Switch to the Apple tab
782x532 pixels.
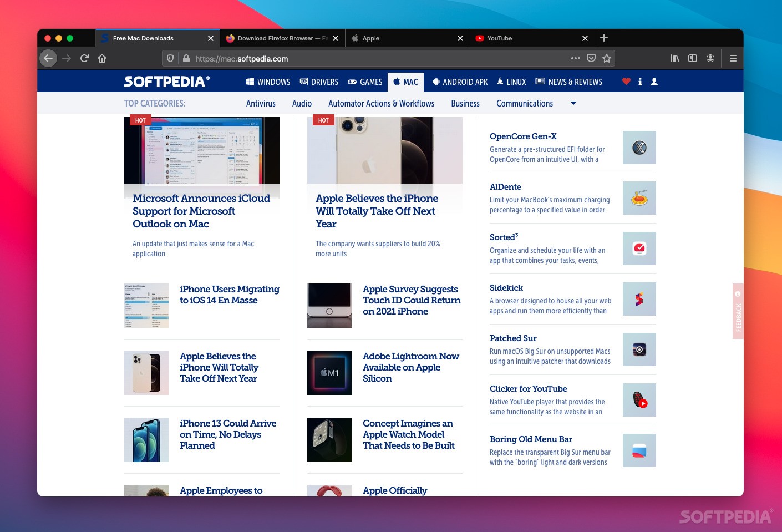pyautogui.click(x=407, y=38)
